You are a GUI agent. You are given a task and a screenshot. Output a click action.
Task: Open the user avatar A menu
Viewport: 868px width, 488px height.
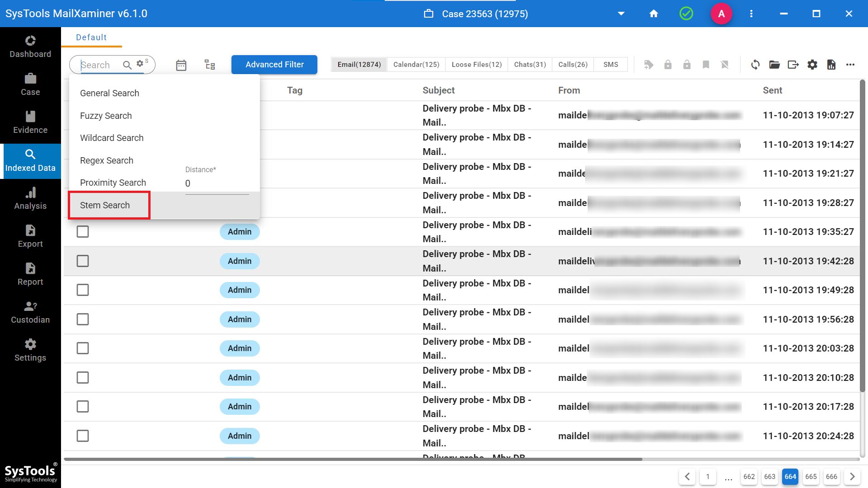coord(722,14)
